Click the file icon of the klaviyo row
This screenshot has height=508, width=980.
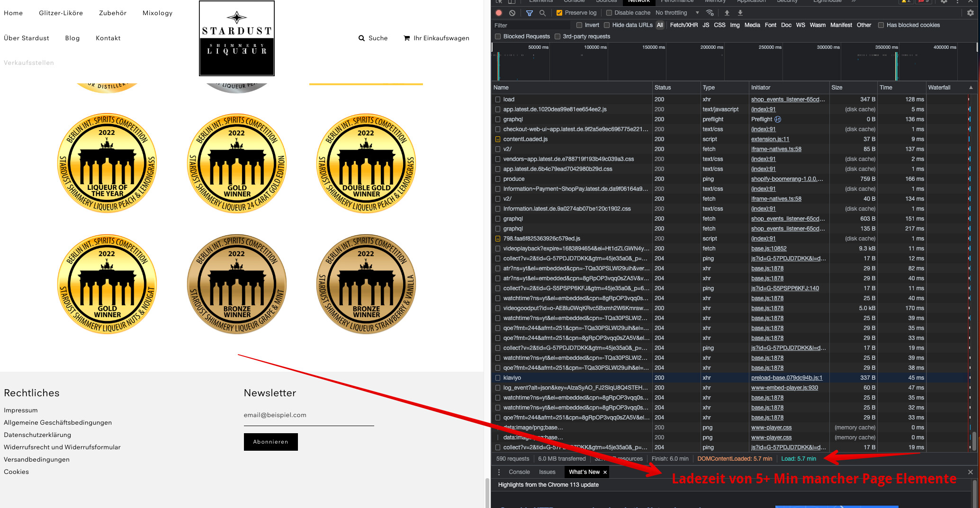pos(498,378)
